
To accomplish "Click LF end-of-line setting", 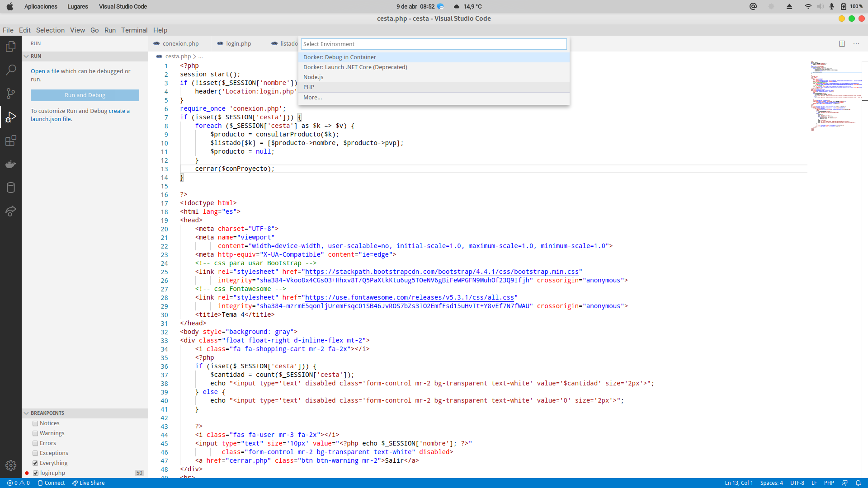I will tap(814, 483).
